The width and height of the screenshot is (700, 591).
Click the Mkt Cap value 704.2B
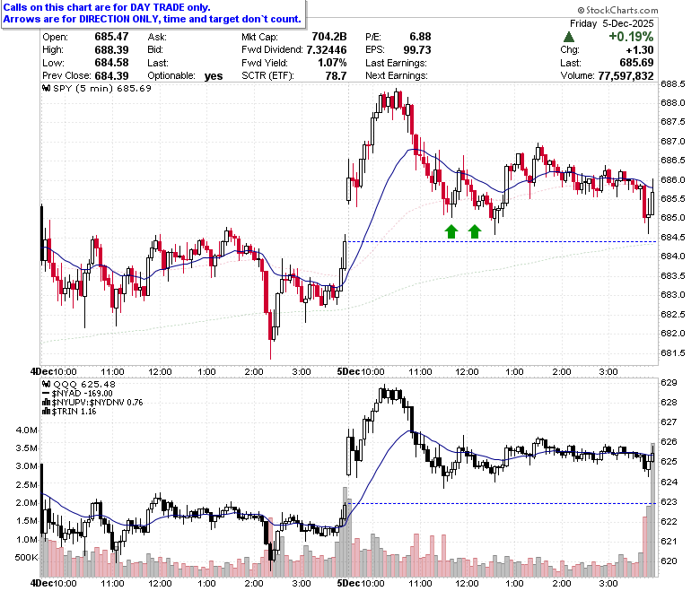coord(329,37)
